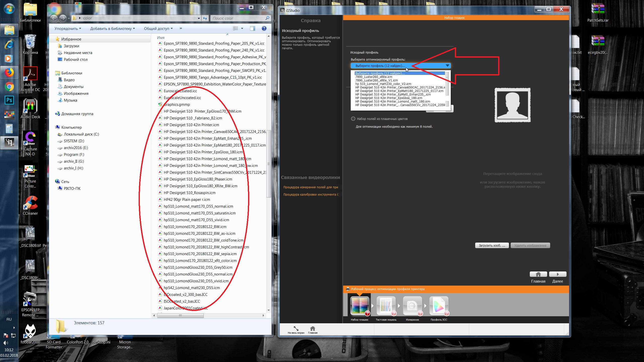The width and height of the screenshot is (644, 362).
Task: Select the Корзина desktop icon
Action: [x=30, y=44]
